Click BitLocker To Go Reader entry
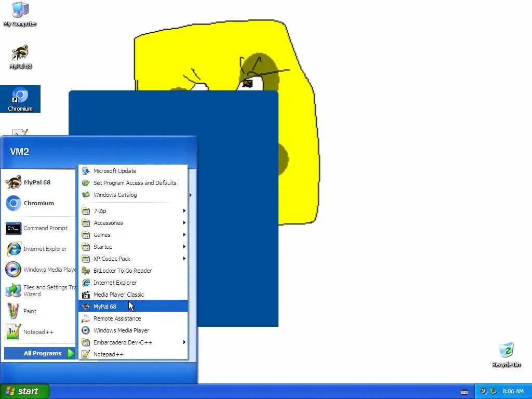The image size is (532, 399). tap(133, 271)
